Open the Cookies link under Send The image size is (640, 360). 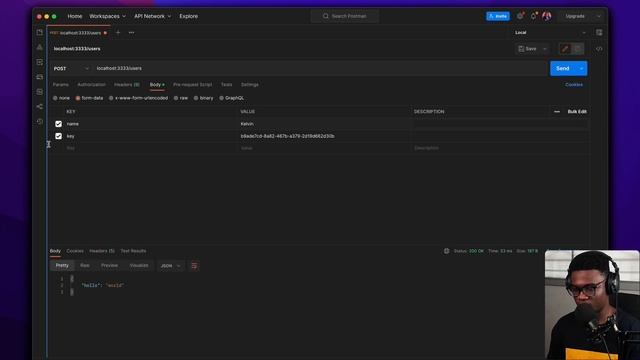[x=574, y=84]
